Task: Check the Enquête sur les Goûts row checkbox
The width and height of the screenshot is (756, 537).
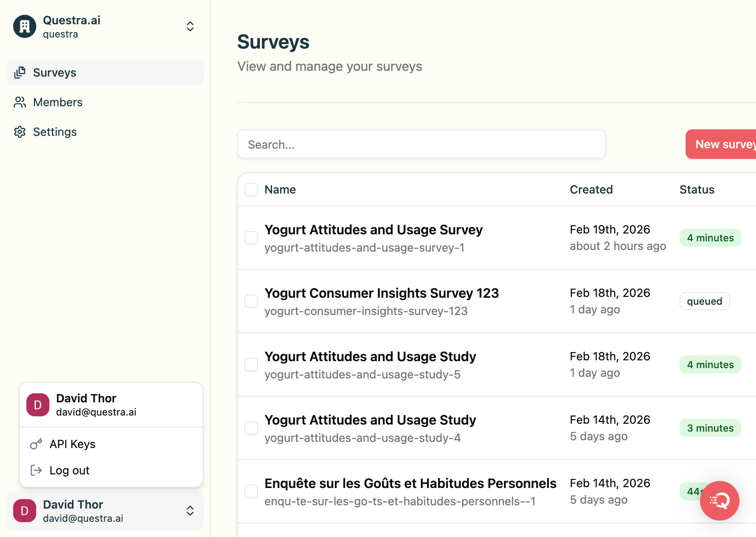Action: 251,491
